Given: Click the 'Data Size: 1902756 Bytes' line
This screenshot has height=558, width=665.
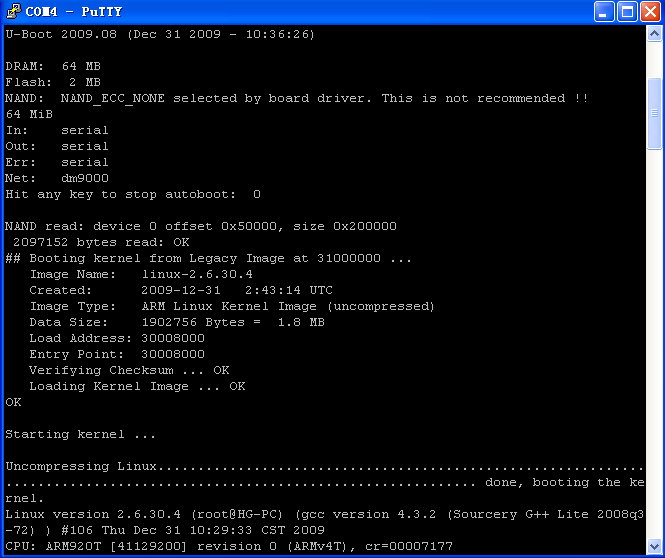Looking at the screenshot, I should (177, 323).
